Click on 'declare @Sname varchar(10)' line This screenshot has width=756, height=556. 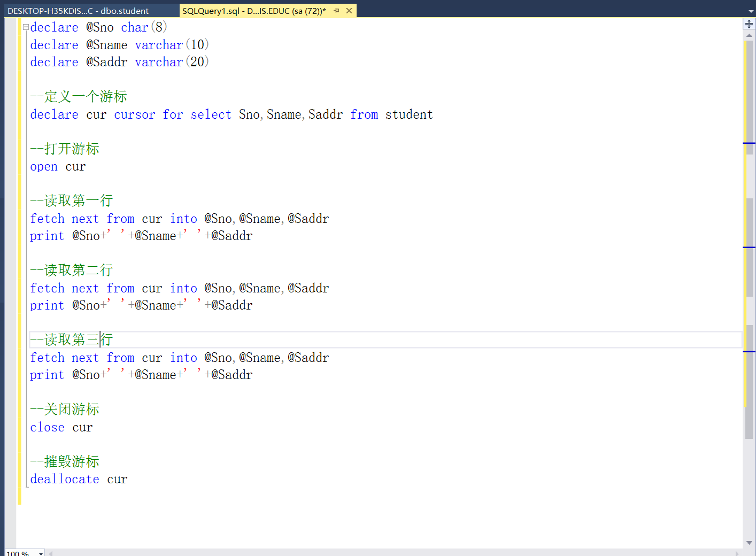(x=119, y=45)
